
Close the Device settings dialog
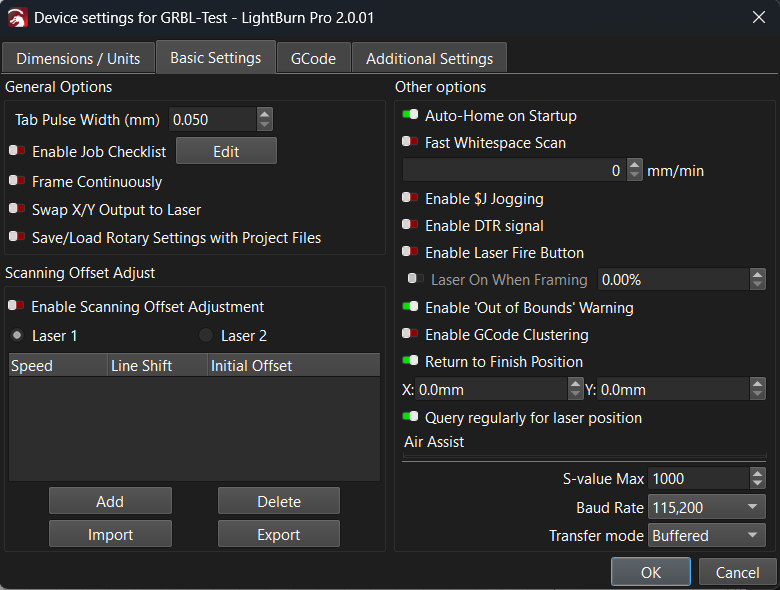(759, 17)
